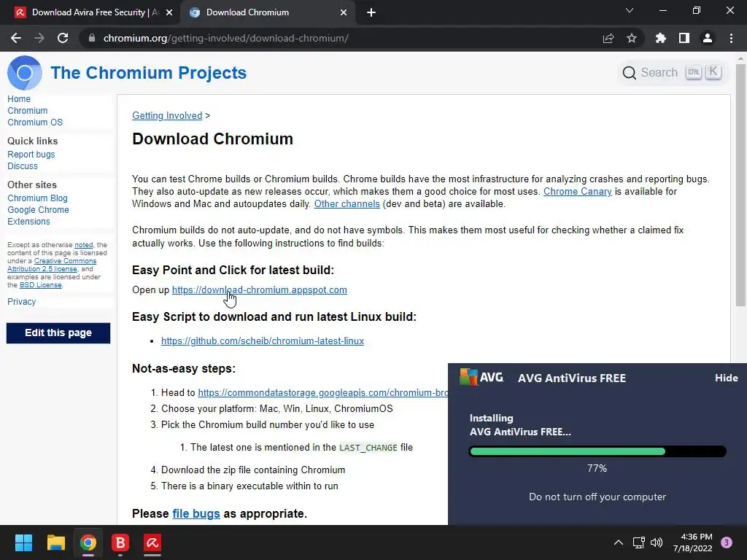Click the Edit this page button
The height and width of the screenshot is (560, 747).
58,332
